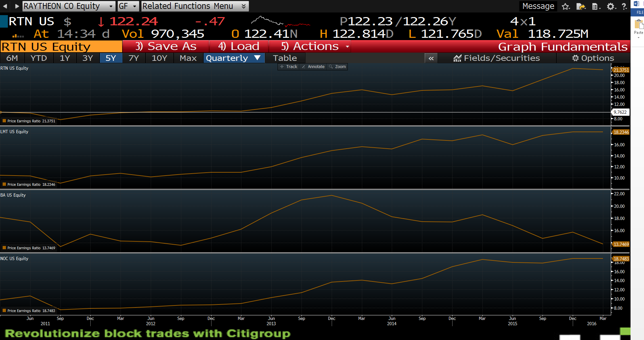Go back using the left arrow
Image resolution: width=644 pixels, height=340 pixels.
(x=5, y=6)
